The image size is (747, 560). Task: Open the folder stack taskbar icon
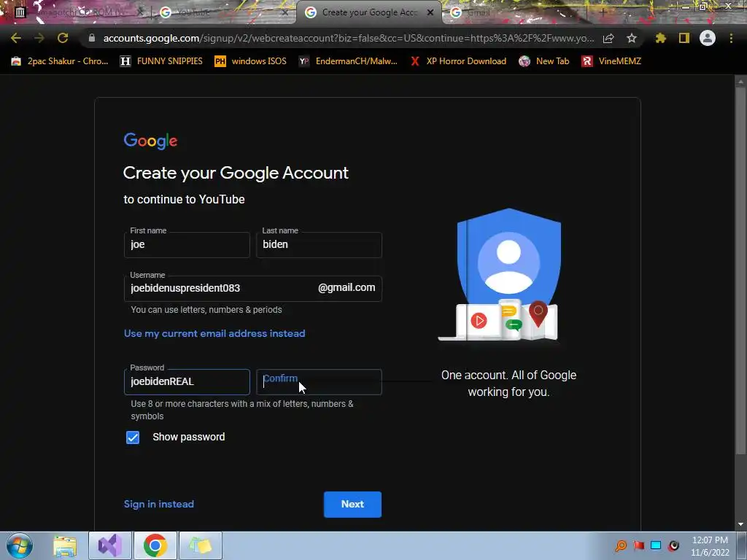(x=200, y=545)
